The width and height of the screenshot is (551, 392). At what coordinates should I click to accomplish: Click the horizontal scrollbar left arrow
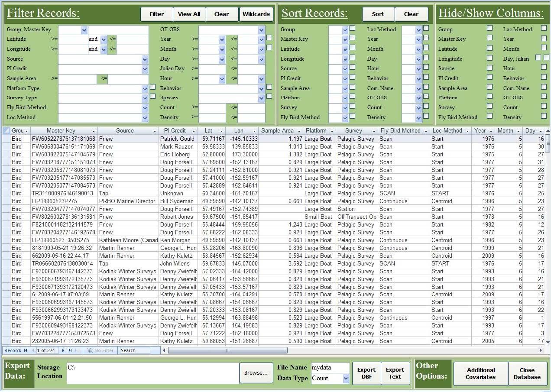[x=164, y=350]
